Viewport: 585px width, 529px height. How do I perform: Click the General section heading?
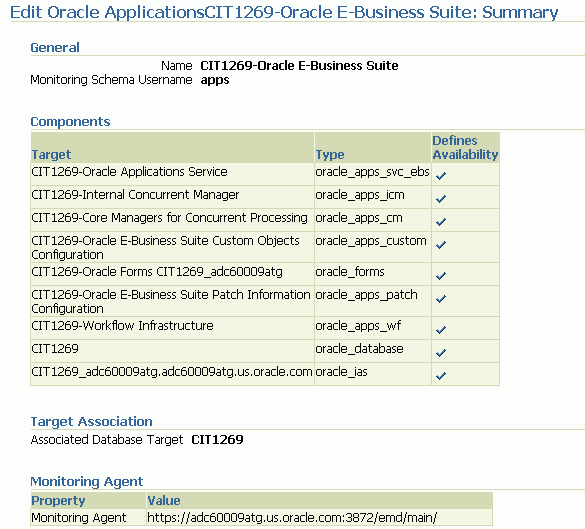[x=55, y=48]
